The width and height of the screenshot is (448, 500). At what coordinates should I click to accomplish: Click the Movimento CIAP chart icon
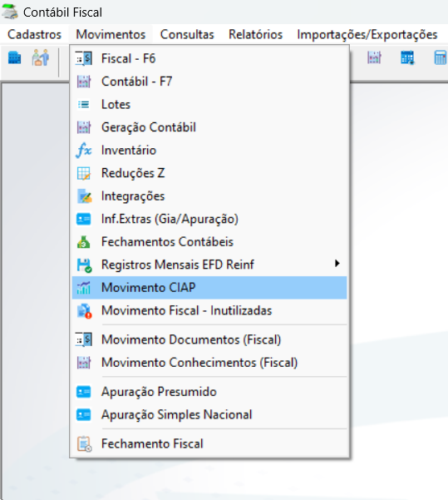pos(84,288)
